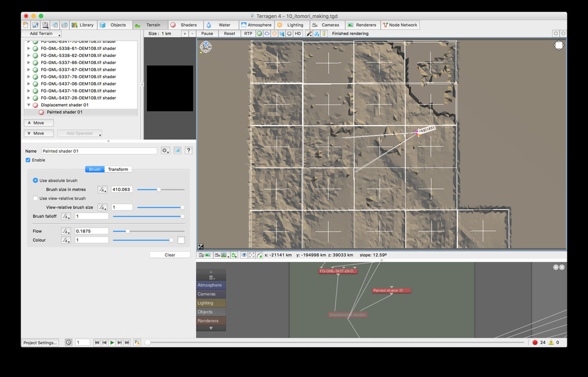The width and height of the screenshot is (588, 377).
Task: Open the Terrain layout tab
Action: [151, 25]
